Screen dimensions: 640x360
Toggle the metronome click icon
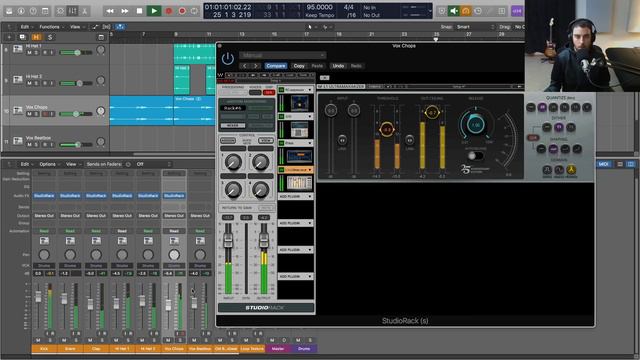(453, 11)
